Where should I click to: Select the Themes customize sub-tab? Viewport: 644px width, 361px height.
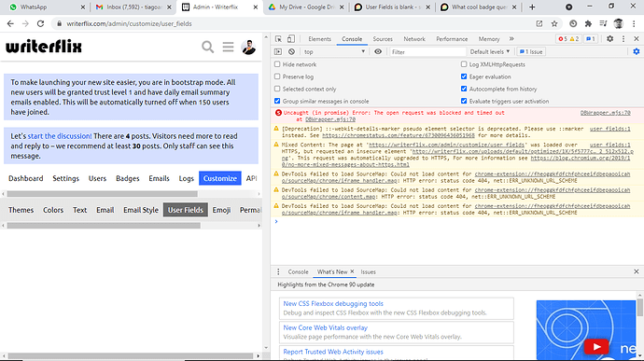(21, 210)
